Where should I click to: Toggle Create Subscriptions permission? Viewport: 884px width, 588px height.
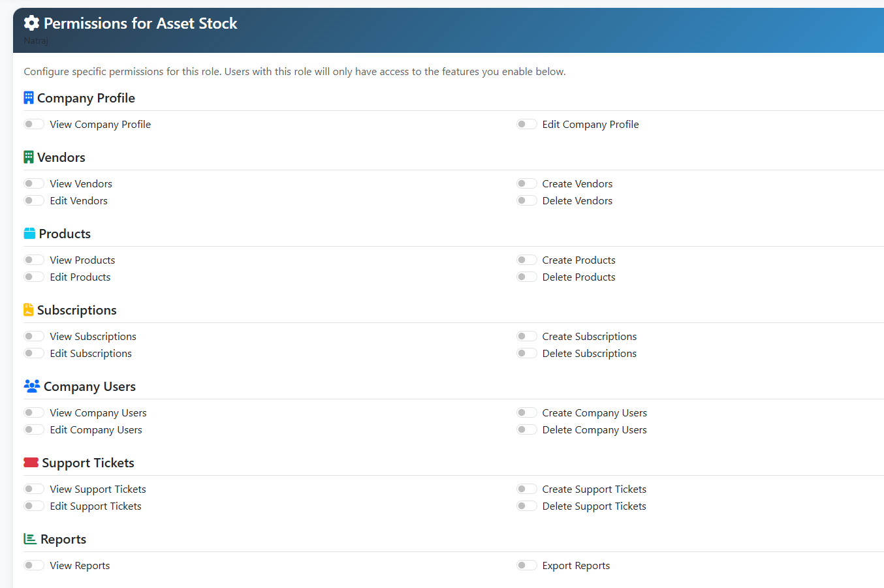tap(527, 336)
